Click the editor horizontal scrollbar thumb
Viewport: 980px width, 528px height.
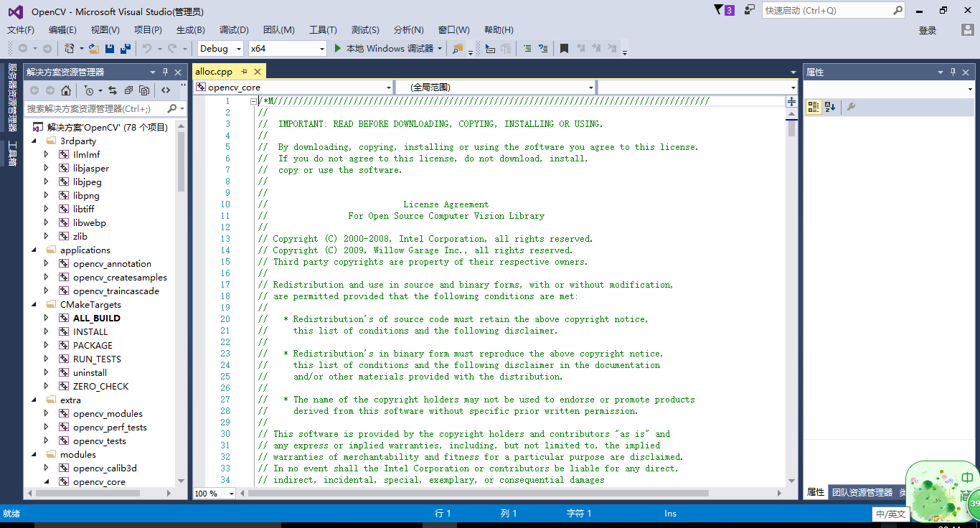point(479,494)
